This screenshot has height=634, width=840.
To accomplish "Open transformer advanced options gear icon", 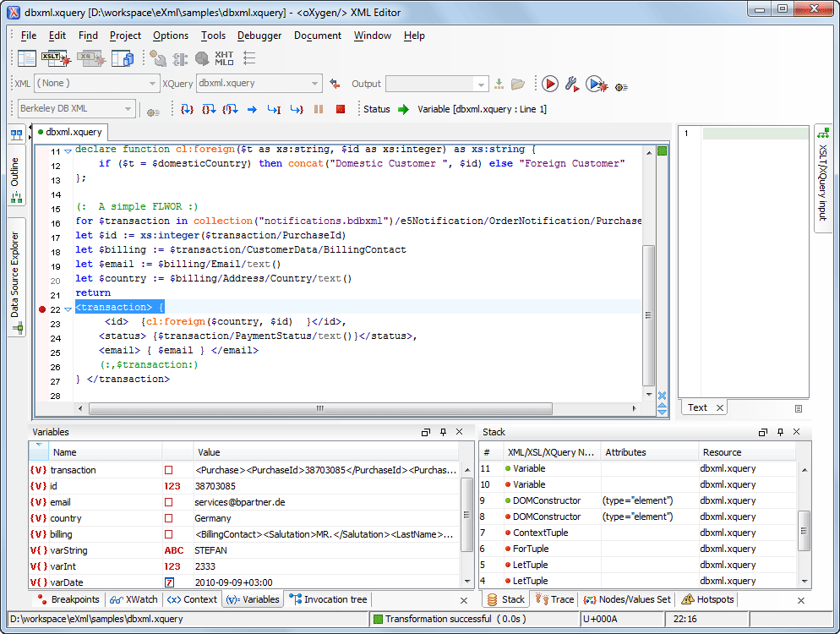I will [153, 112].
